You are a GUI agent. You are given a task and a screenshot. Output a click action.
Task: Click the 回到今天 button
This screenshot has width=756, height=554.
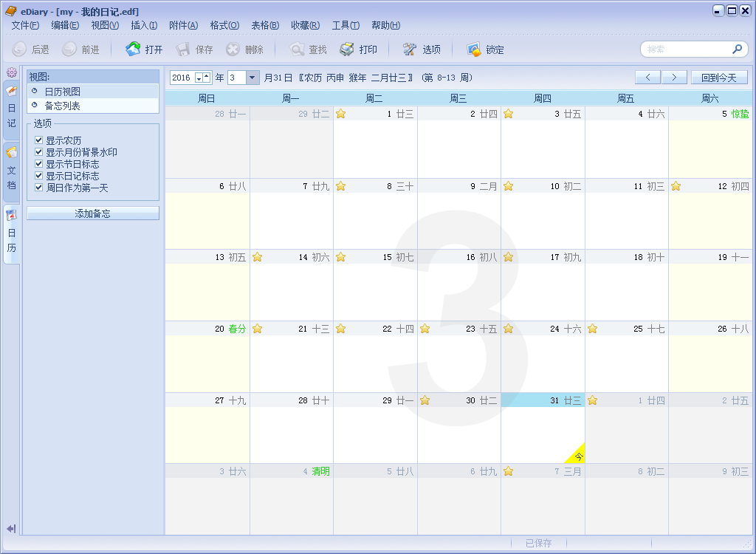(x=718, y=77)
